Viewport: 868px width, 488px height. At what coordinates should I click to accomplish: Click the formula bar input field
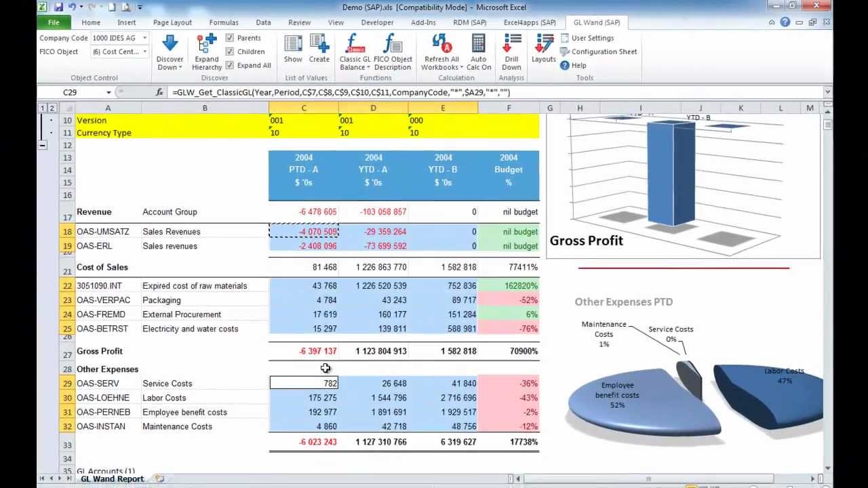pos(495,92)
